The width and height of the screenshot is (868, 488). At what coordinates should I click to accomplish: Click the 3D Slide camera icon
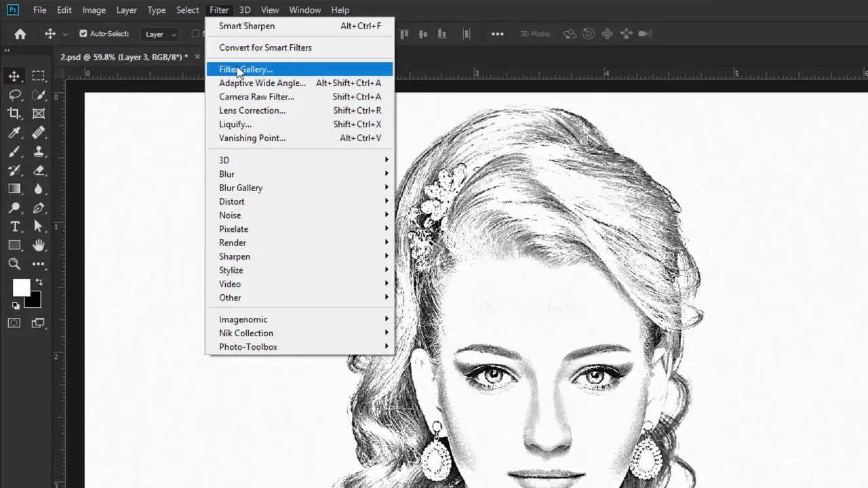click(x=626, y=34)
